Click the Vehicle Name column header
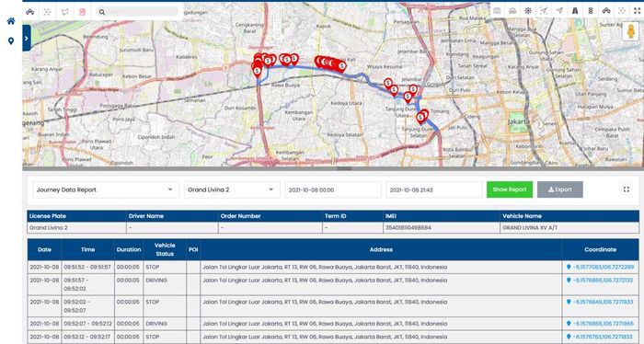This screenshot has height=344, width=644. tap(569, 216)
